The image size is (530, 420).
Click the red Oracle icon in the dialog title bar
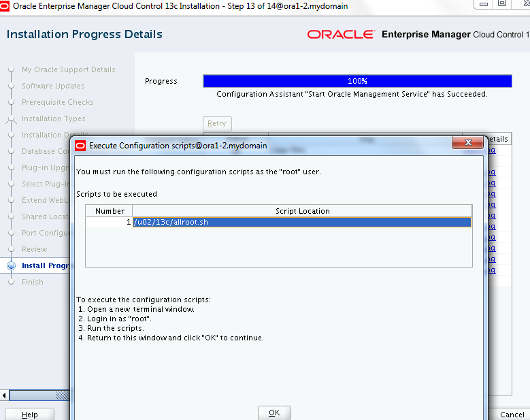coord(80,146)
